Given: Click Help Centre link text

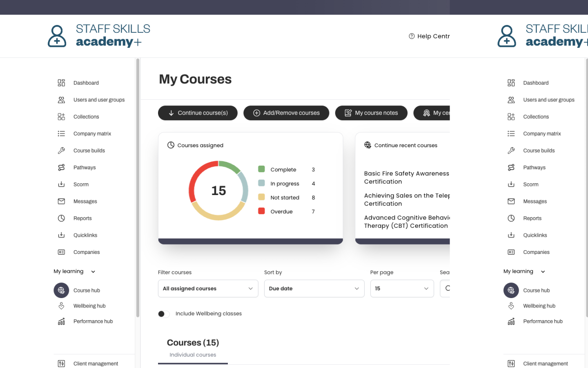Looking at the screenshot, I should coord(433,36).
